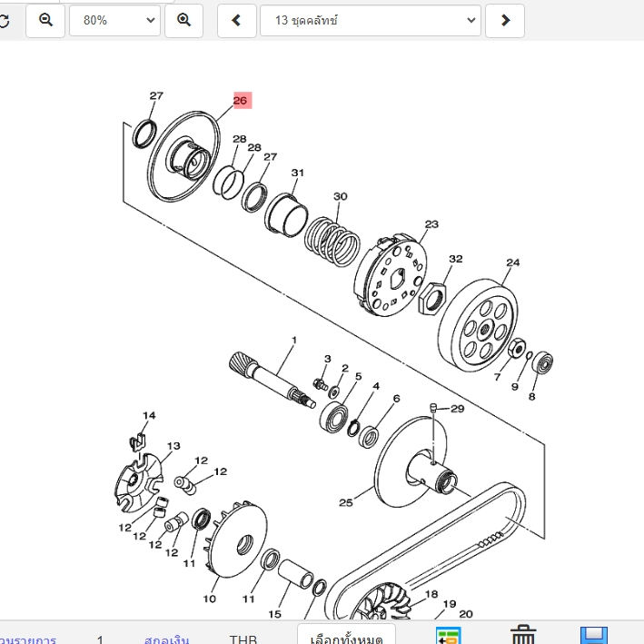The image size is (644, 644).
Task: Select part number 18 label
Action: 431,594
